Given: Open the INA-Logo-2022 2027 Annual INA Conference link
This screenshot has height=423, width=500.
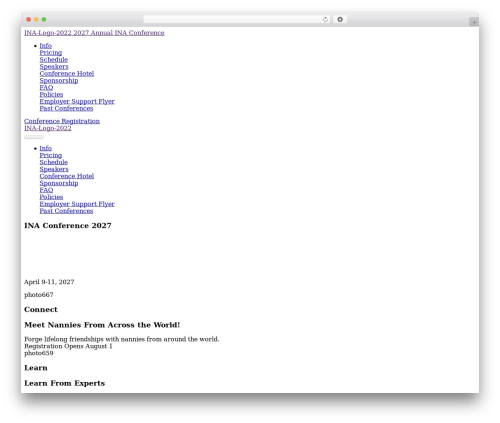Looking at the screenshot, I should tap(94, 33).
